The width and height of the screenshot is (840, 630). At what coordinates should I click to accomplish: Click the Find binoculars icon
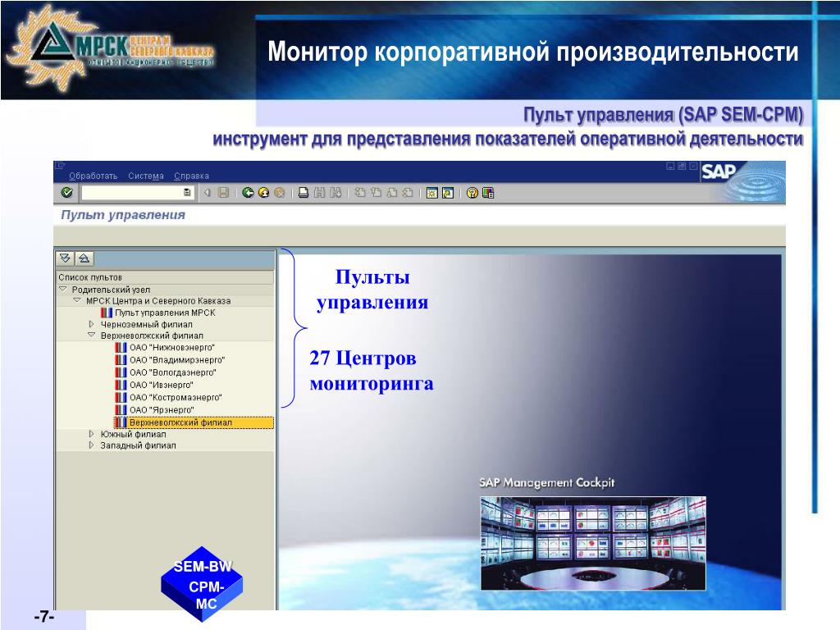[x=319, y=192]
